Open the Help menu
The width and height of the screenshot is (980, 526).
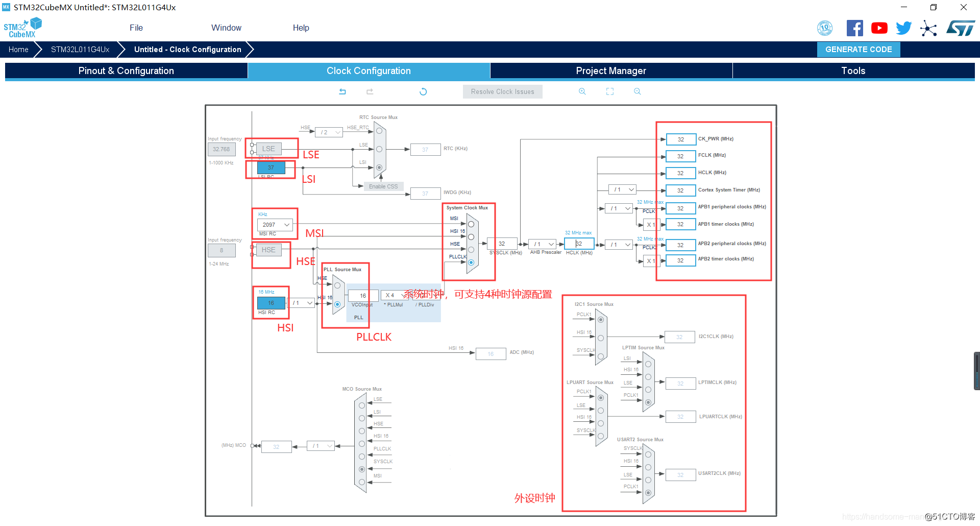301,28
